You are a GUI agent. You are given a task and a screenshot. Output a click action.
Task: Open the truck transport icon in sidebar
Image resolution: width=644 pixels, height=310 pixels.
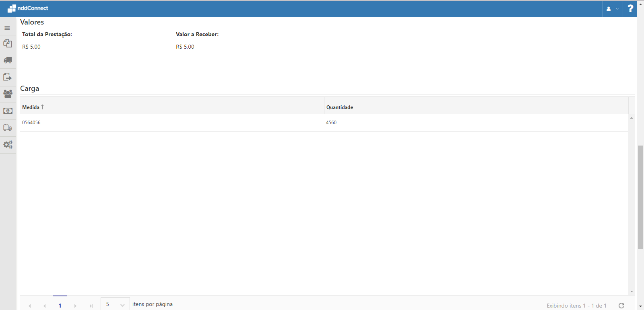pos(8,60)
